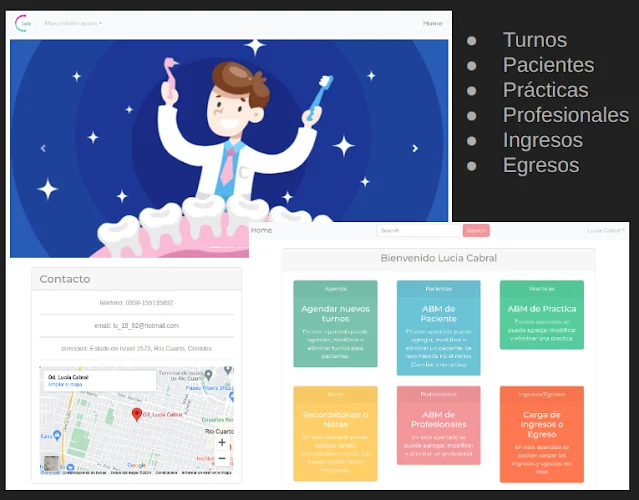Open the Ampliar el mapa link
This screenshot has height=500, width=639.
coord(65,384)
